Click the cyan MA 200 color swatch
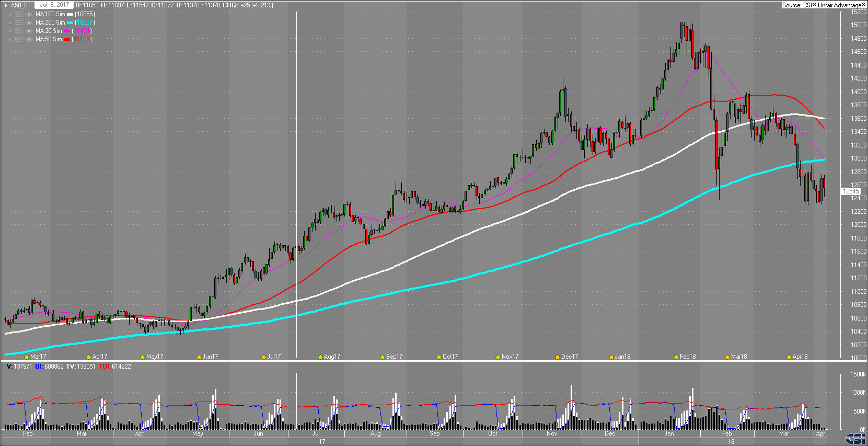The height and width of the screenshot is (446, 868). click(70, 23)
